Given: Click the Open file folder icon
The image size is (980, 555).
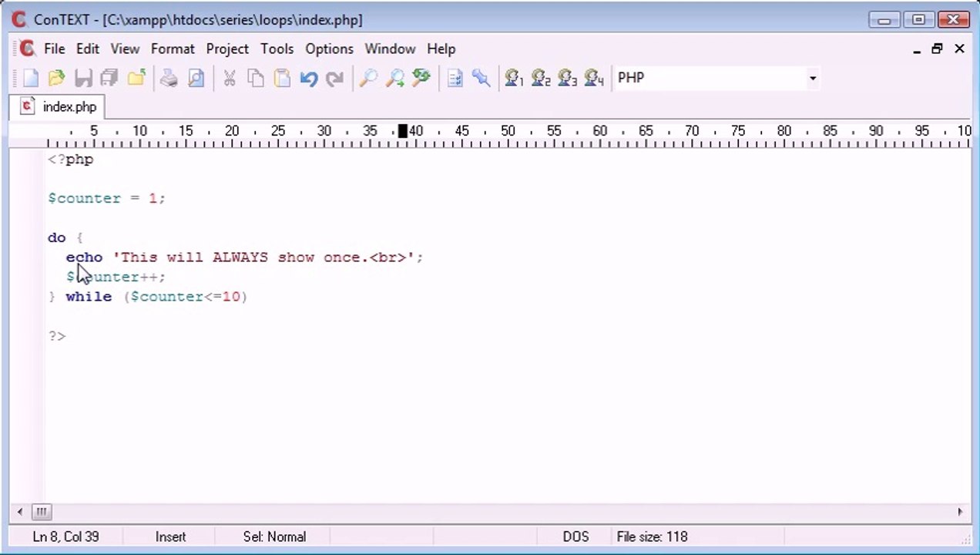Looking at the screenshot, I should (56, 78).
